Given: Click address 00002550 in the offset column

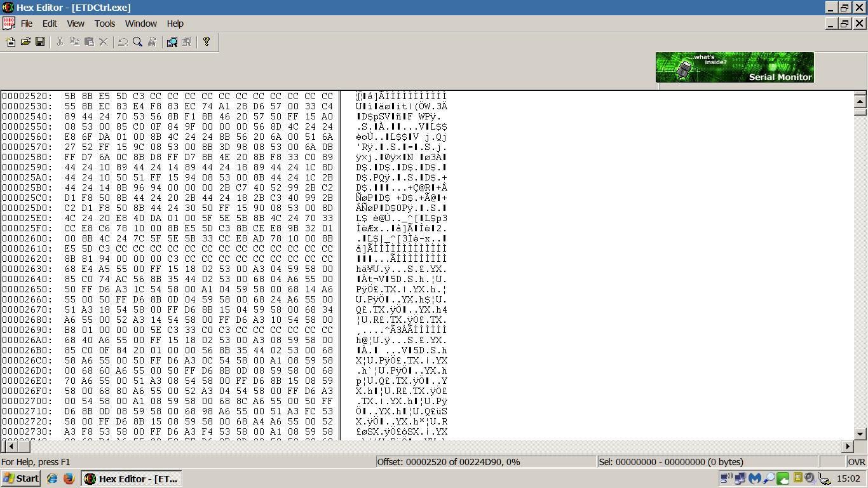Looking at the screenshot, I should [27, 126].
